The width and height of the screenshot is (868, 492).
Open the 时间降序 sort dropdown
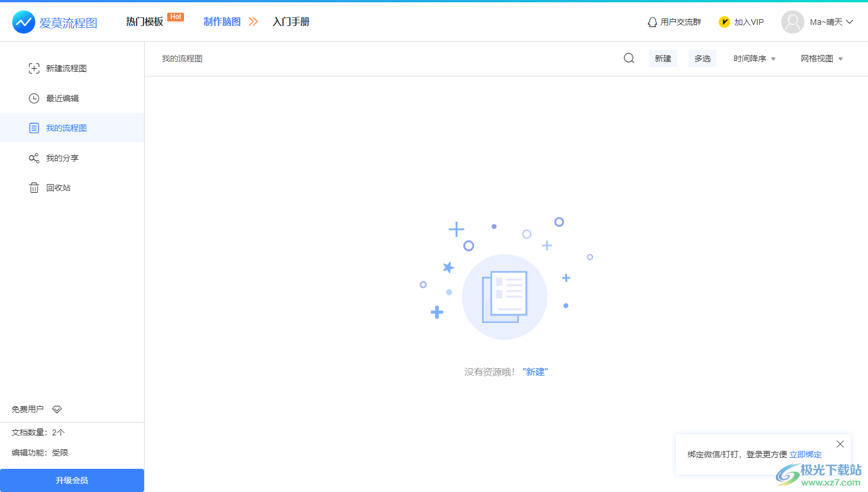(755, 58)
